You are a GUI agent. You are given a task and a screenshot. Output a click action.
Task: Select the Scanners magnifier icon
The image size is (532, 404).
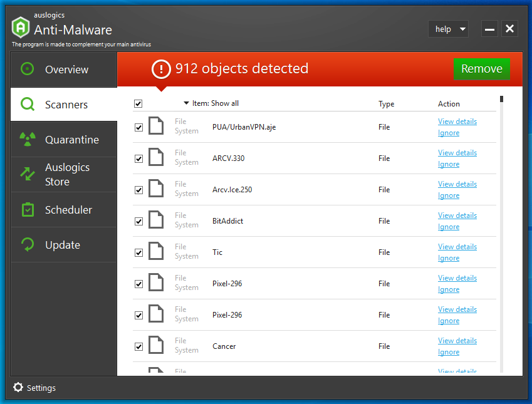click(28, 105)
